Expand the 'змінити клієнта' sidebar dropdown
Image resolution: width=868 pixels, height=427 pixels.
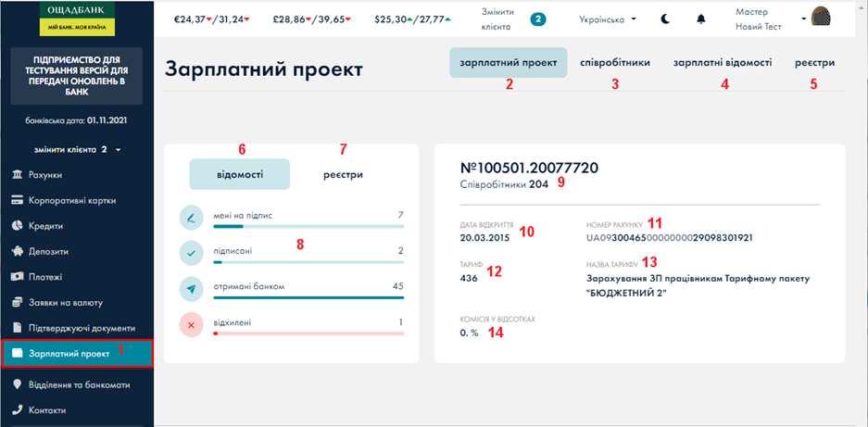click(x=78, y=149)
